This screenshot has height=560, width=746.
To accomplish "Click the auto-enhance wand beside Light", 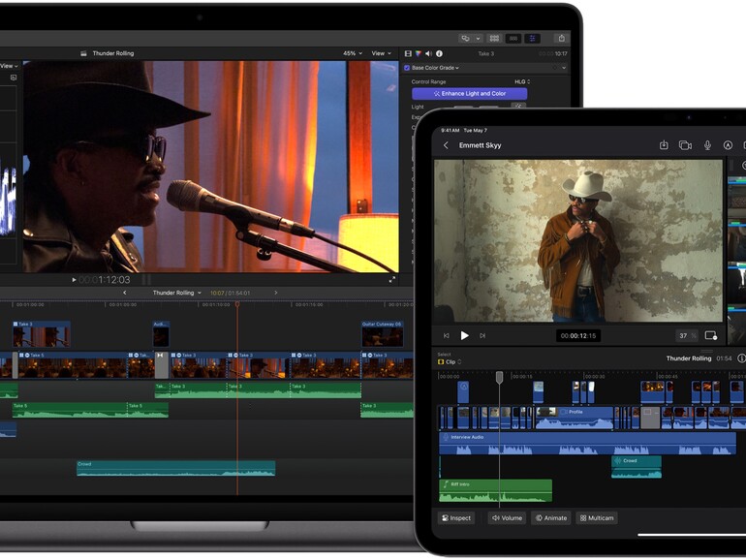I will click(518, 106).
